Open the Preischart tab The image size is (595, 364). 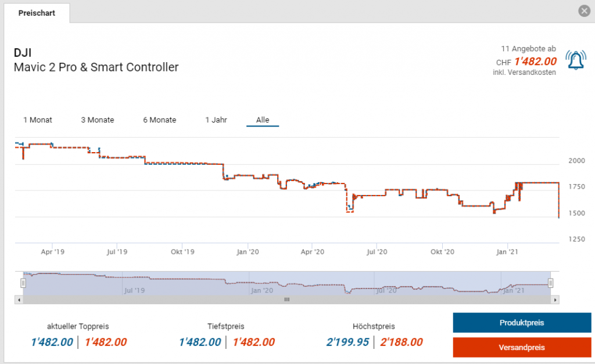click(x=37, y=13)
